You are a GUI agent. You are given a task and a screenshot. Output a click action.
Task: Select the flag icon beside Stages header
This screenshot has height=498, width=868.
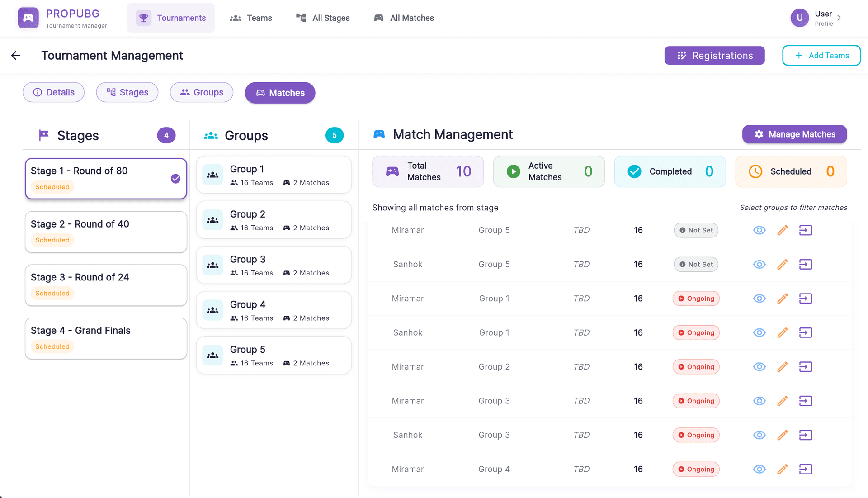[43, 135]
